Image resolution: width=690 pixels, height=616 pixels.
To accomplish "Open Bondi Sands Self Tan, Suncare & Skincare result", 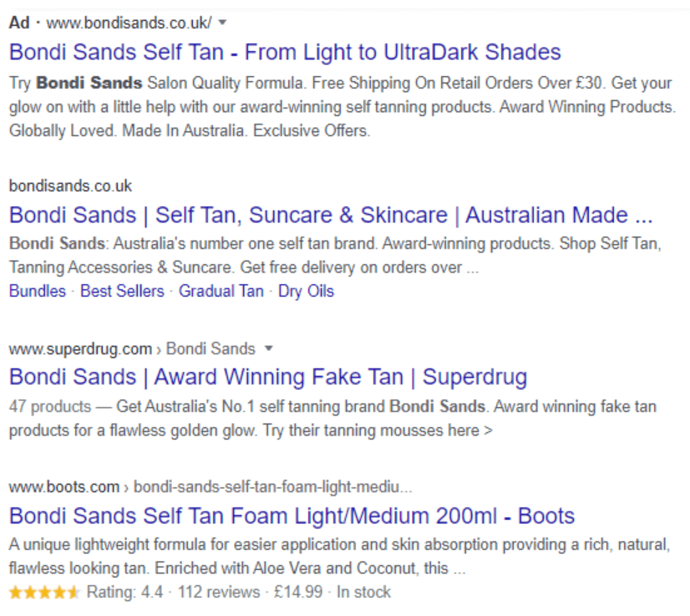I will (x=331, y=215).
